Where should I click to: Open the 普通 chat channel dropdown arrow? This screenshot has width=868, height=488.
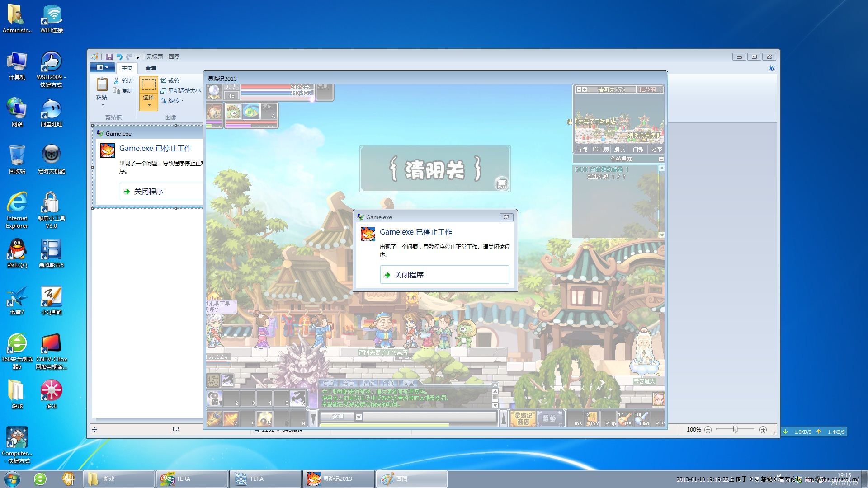[359, 417]
